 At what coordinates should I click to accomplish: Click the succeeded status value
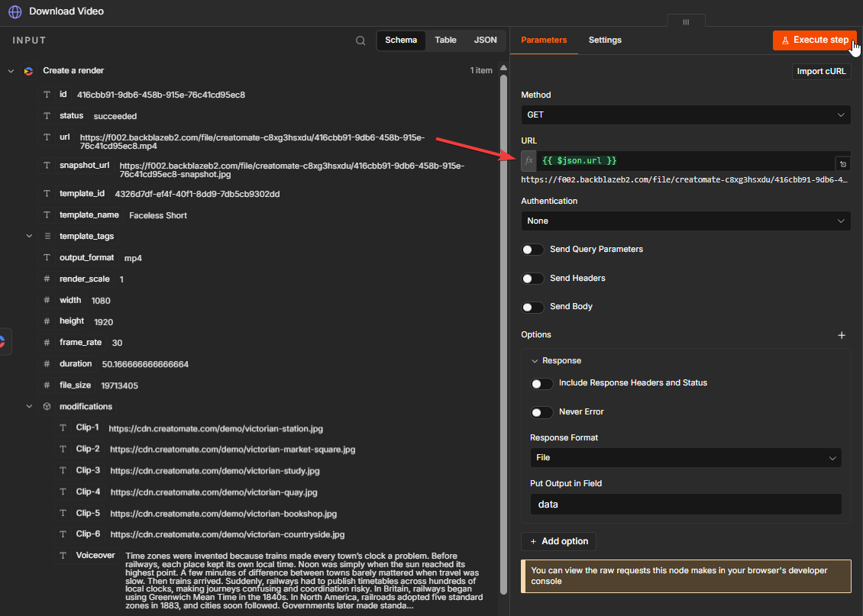tap(115, 117)
